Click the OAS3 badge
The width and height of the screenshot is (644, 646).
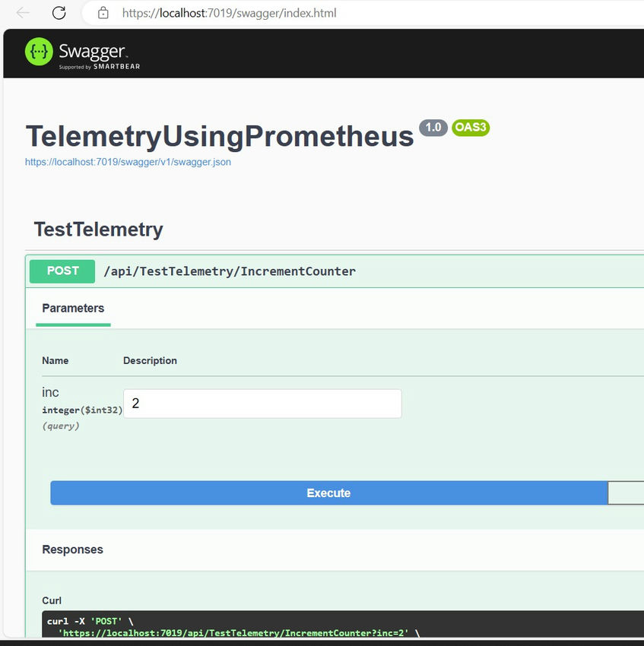pos(471,128)
